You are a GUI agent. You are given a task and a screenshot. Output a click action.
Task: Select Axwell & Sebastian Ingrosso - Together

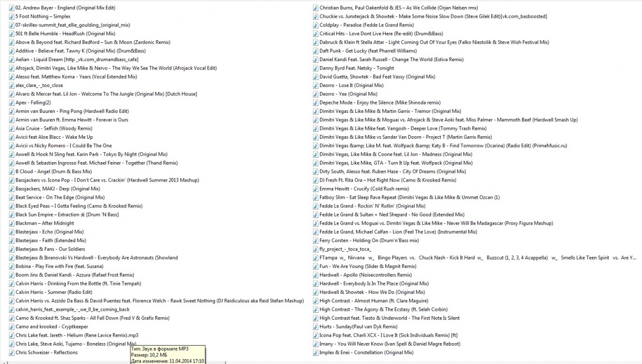click(x=97, y=163)
